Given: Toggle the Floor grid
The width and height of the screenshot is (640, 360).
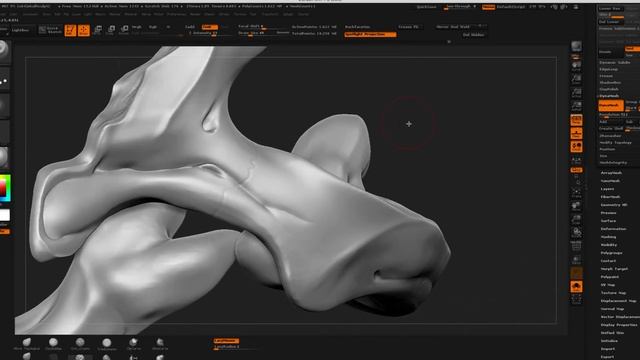Looking at the screenshot, I should (576, 133).
